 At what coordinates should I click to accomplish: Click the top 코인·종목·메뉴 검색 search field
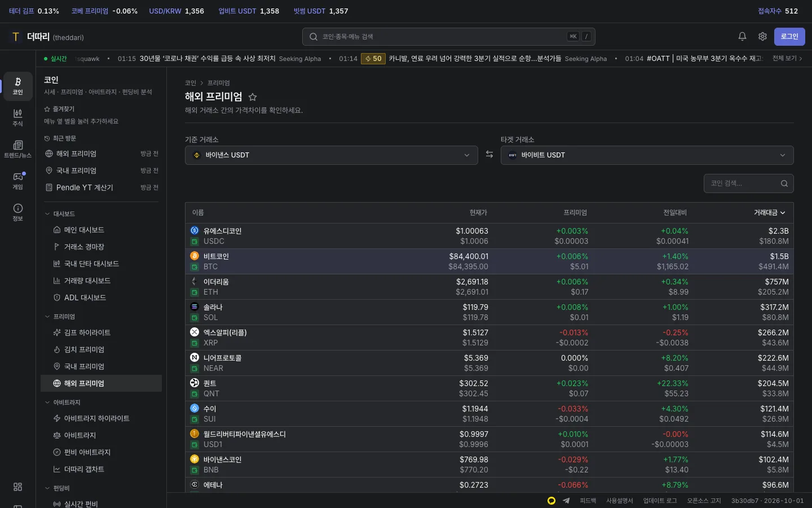(x=449, y=37)
